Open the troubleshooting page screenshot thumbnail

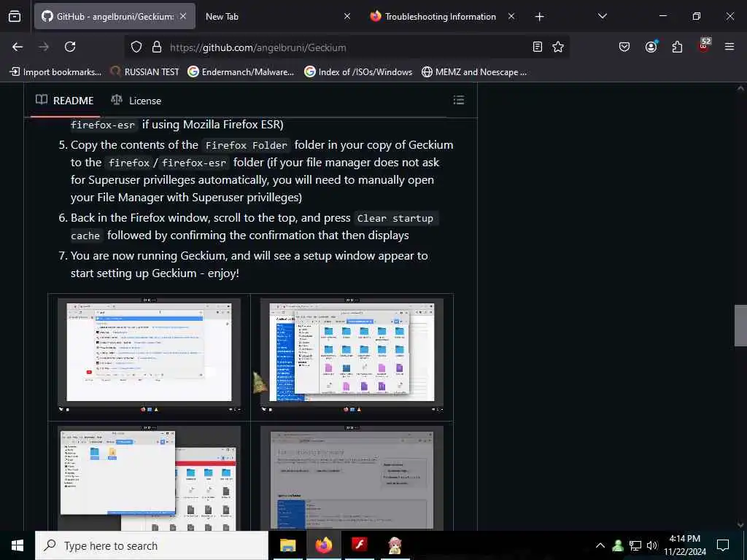click(352, 478)
